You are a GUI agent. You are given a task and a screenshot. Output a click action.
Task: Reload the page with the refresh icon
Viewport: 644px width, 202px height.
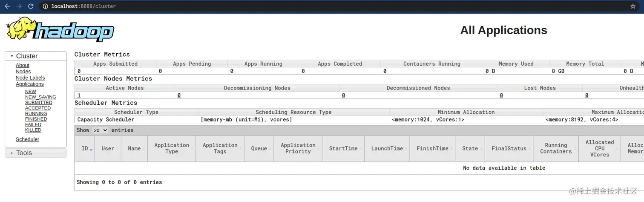pyautogui.click(x=31, y=6)
